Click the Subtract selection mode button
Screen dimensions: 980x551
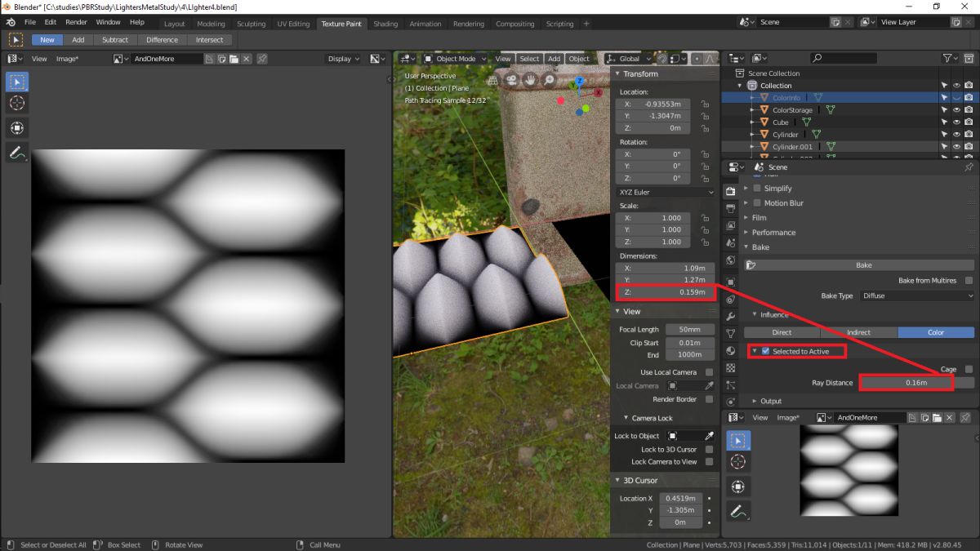click(x=114, y=39)
